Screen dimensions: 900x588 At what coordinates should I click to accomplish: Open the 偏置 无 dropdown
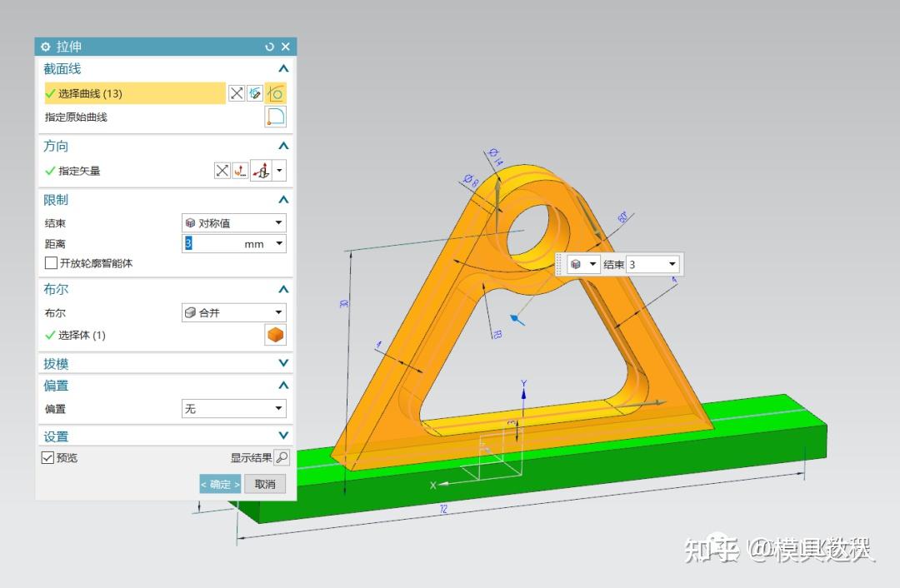click(x=233, y=408)
